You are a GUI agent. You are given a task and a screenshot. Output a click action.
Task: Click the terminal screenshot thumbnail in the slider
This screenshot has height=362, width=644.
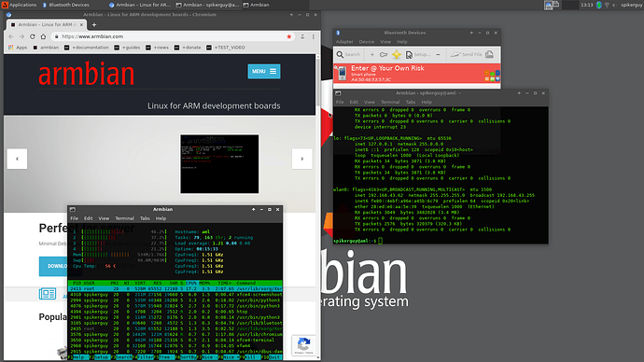tap(219, 164)
